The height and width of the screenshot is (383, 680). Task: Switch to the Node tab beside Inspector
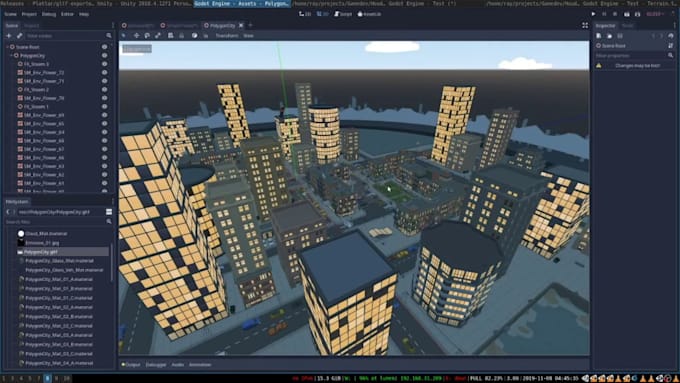click(x=627, y=26)
